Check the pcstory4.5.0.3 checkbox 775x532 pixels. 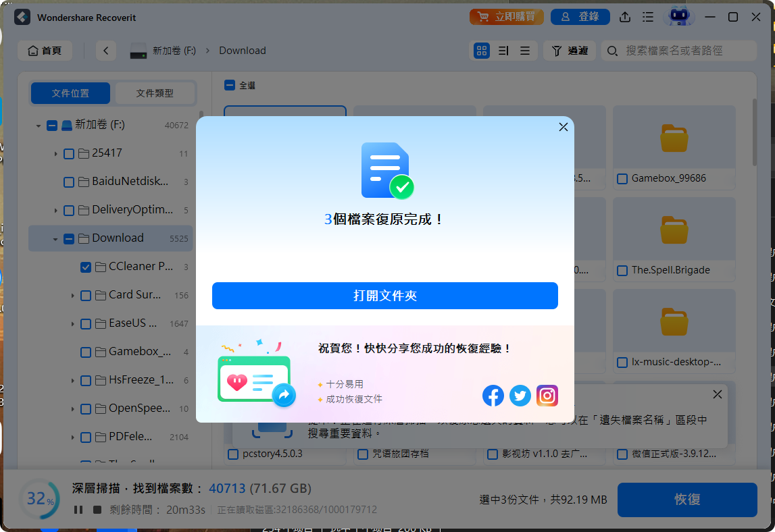coord(233,454)
